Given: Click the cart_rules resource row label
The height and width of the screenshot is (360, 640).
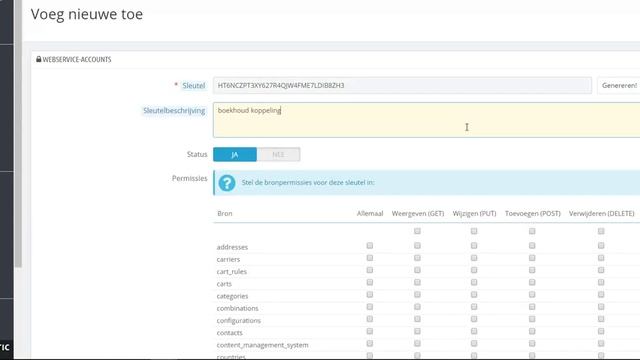Looking at the screenshot, I should coord(231,271).
